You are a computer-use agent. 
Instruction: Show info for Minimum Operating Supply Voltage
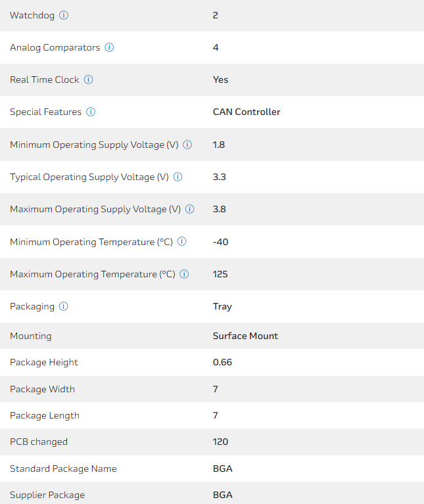187,145
